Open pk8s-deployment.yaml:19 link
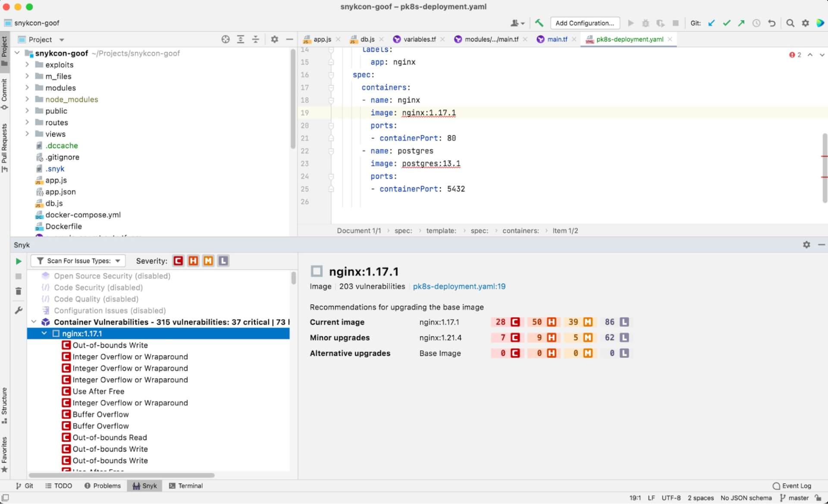 click(459, 287)
